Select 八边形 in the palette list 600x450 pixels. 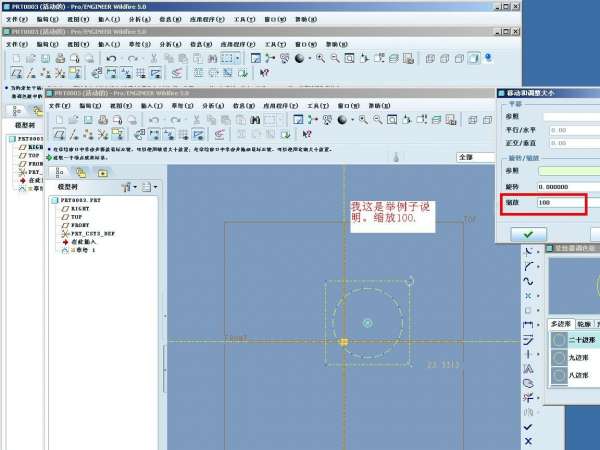point(575,375)
